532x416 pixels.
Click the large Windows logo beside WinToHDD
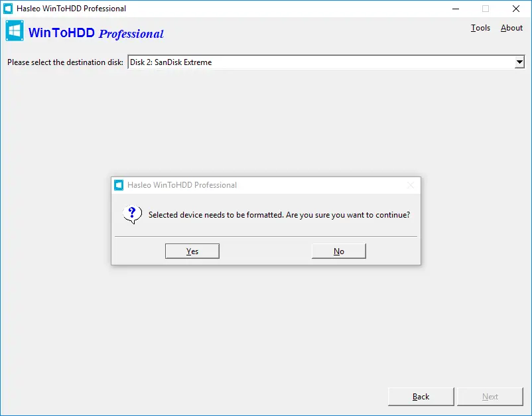click(15, 31)
